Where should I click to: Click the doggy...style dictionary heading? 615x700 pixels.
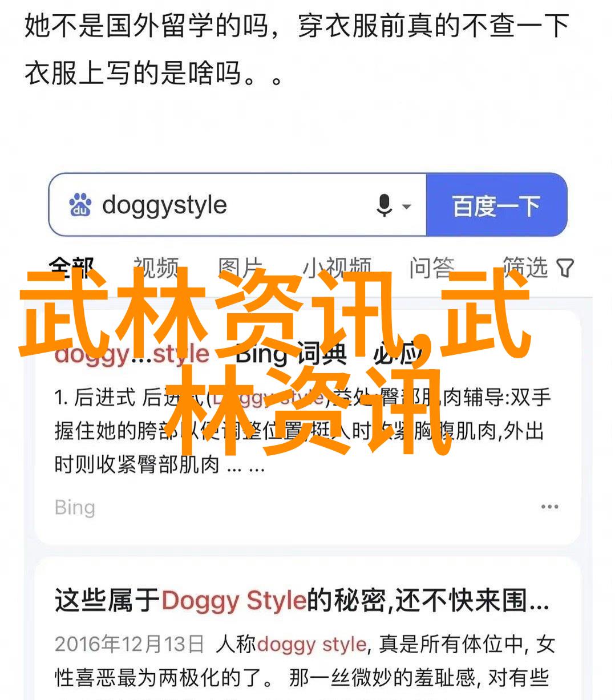[132, 354]
